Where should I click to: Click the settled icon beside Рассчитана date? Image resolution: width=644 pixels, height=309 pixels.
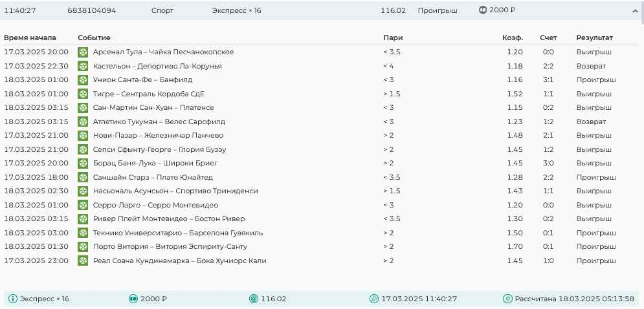point(508,299)
